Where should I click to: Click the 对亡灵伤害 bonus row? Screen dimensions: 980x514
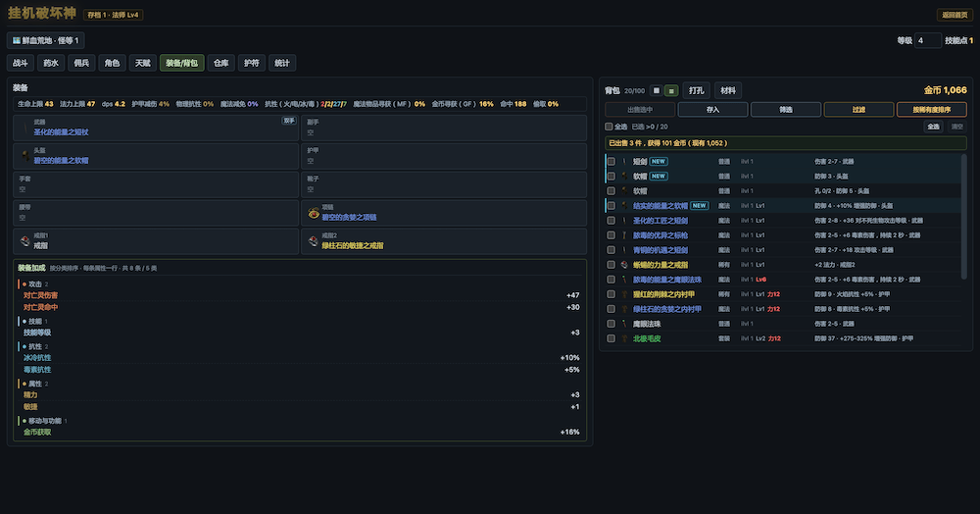click(x=301, y=295)
